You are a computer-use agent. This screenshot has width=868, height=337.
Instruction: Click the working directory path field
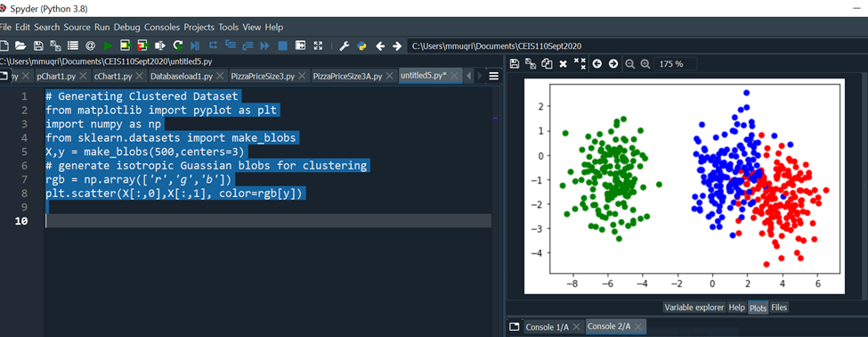click(x=637, y=46)
